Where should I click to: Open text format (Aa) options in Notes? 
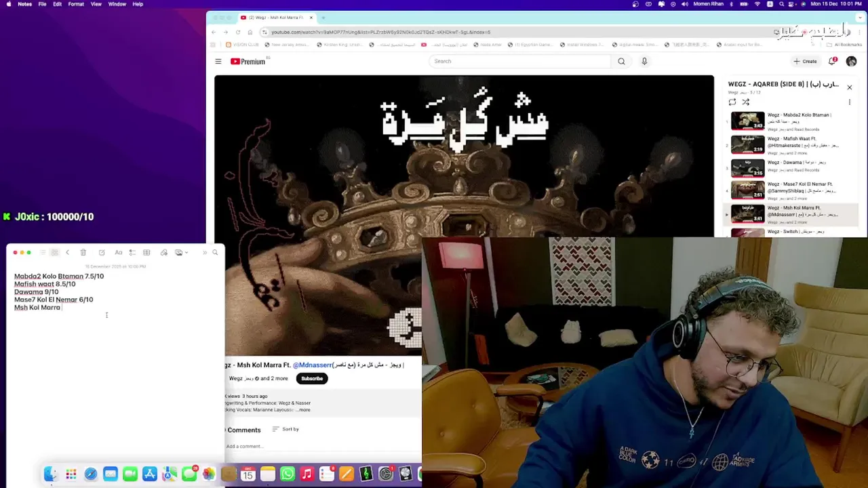click(119, 252)
